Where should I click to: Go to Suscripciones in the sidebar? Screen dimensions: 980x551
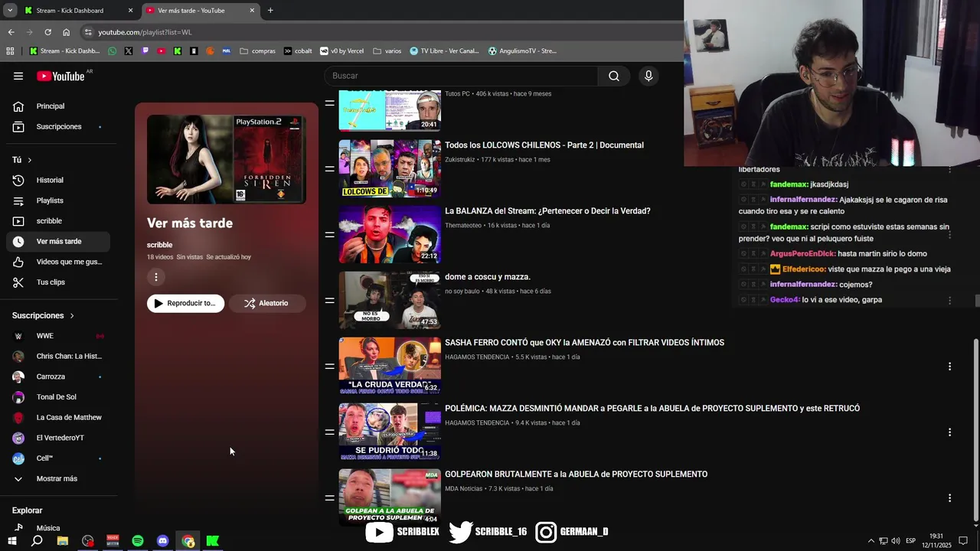click(x=58, y=126)
